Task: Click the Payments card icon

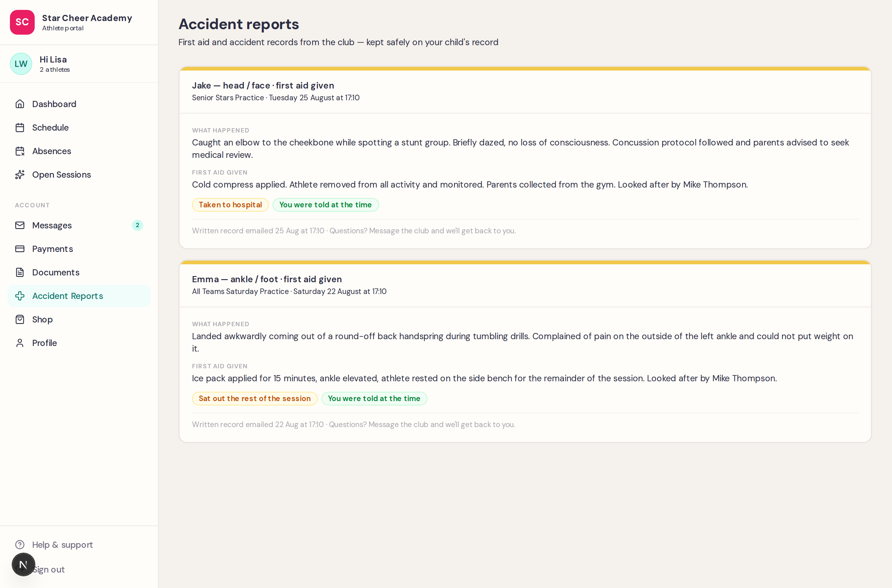Action: pyautogui.click(x=20, y=249)
